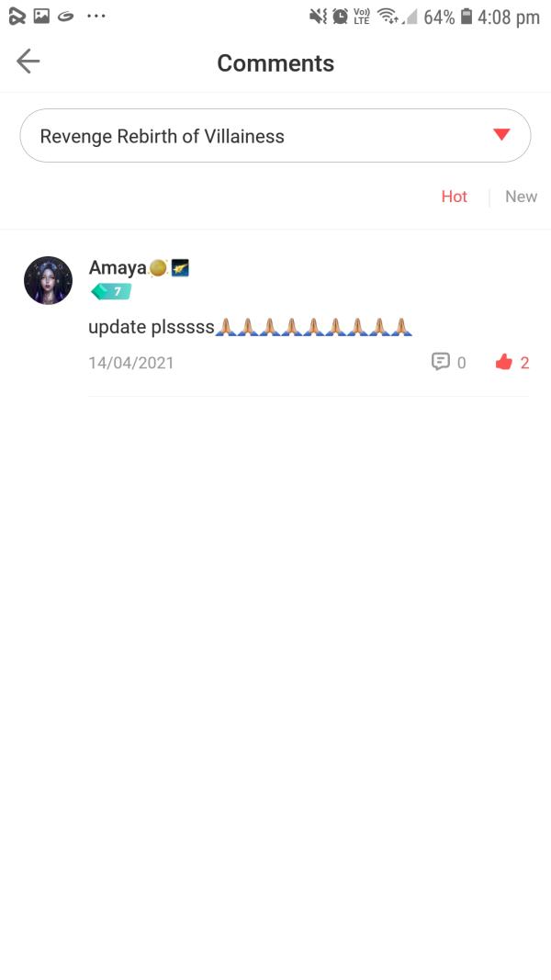Like Amaya's comment with thumbs-up icon
This screenshot has width=551, height=980.
point(503,362)
